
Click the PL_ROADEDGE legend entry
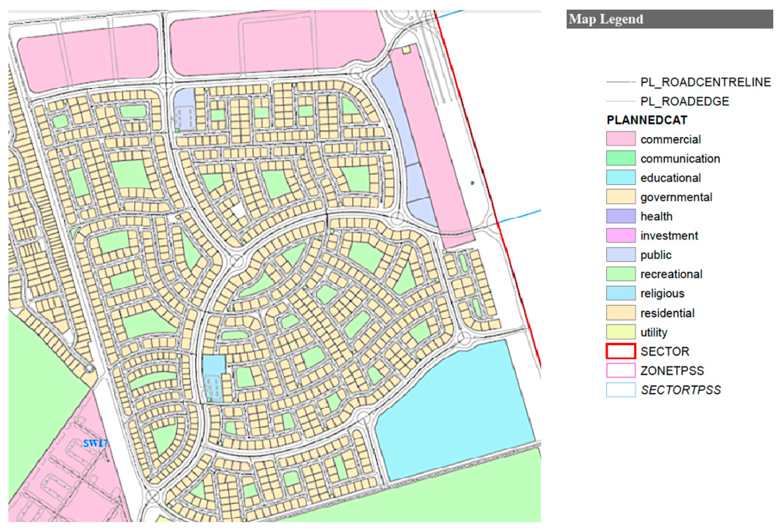pos(684,101)
